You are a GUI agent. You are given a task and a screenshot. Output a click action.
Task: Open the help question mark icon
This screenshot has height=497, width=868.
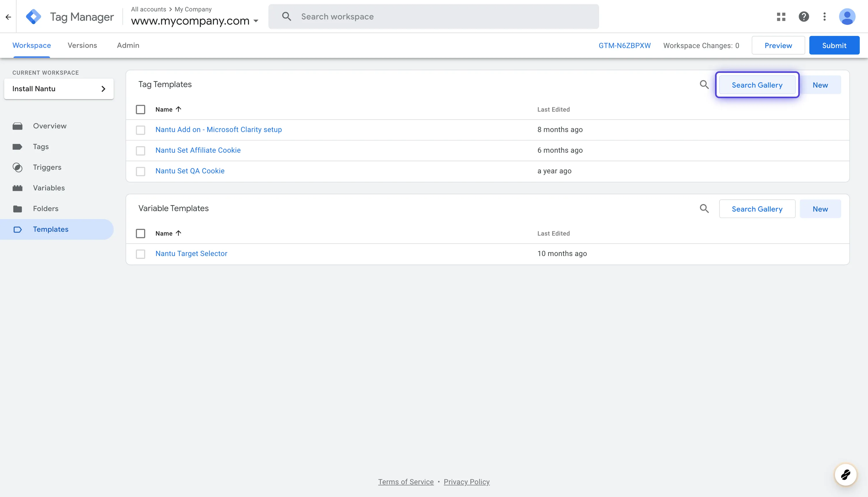[x=803, y=17]
